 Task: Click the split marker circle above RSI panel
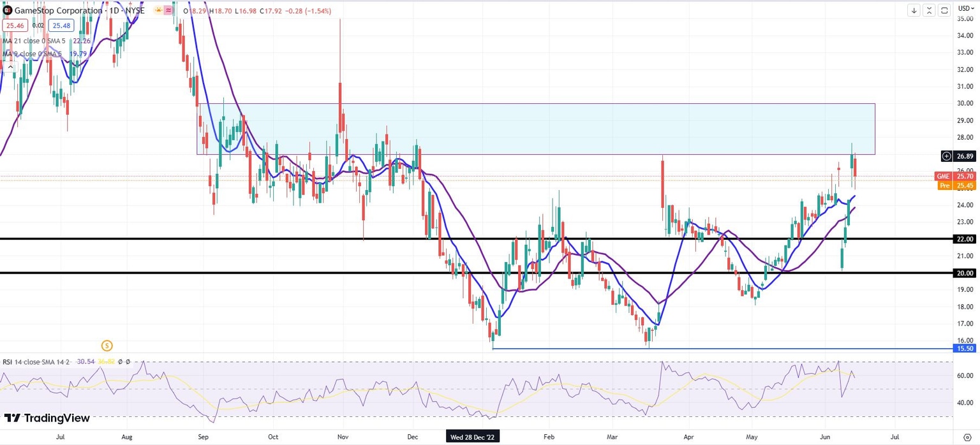107,345
